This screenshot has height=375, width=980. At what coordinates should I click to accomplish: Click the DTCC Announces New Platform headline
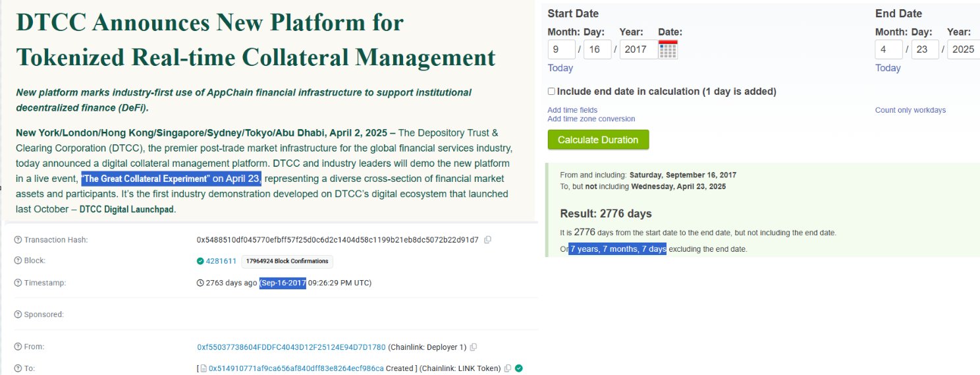click(x=256, y=40)
